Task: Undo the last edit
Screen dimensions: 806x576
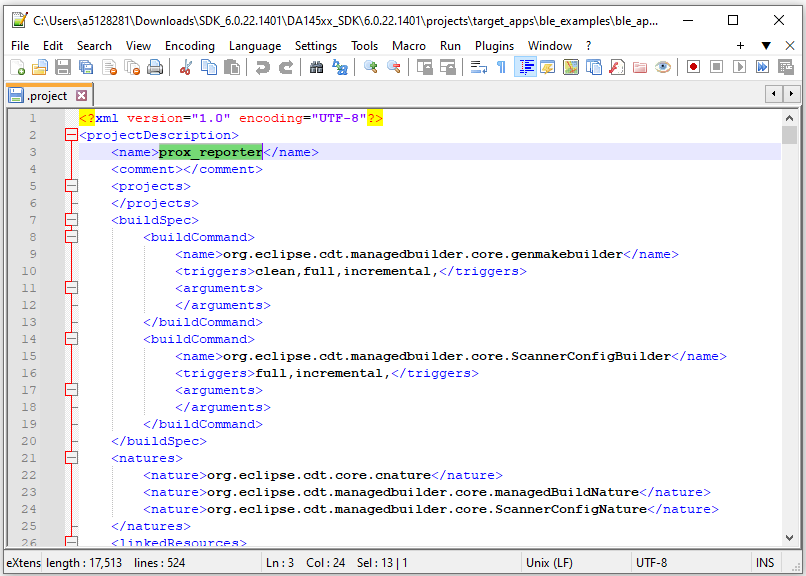Action: point(263,67)
